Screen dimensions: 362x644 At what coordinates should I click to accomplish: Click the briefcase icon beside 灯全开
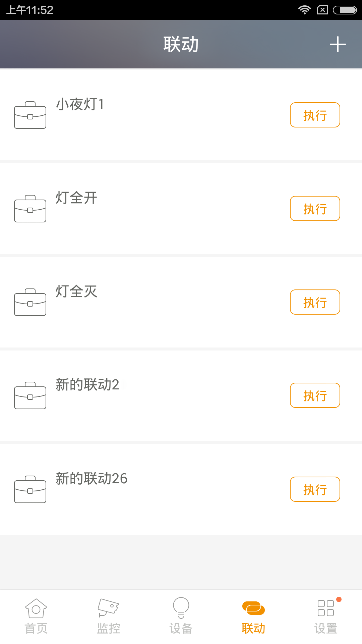coord(30,209)
